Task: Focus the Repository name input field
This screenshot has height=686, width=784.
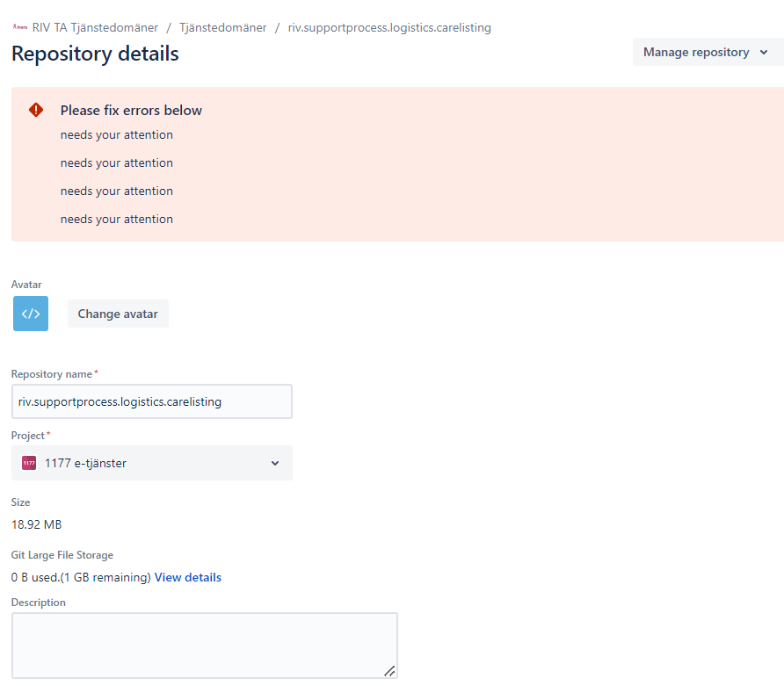Action: click(152, 401)
